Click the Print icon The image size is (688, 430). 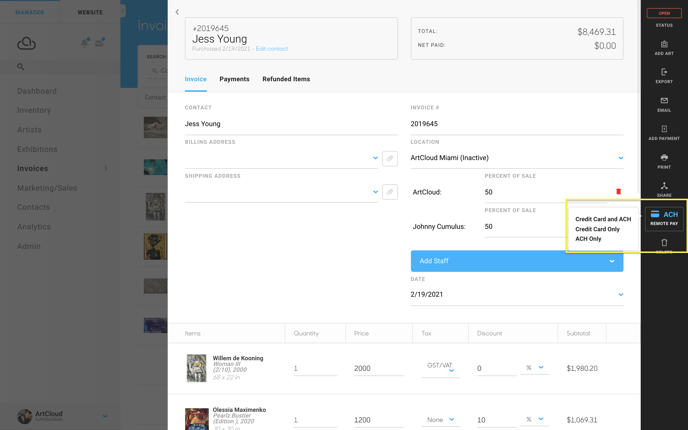pos(664,157)
